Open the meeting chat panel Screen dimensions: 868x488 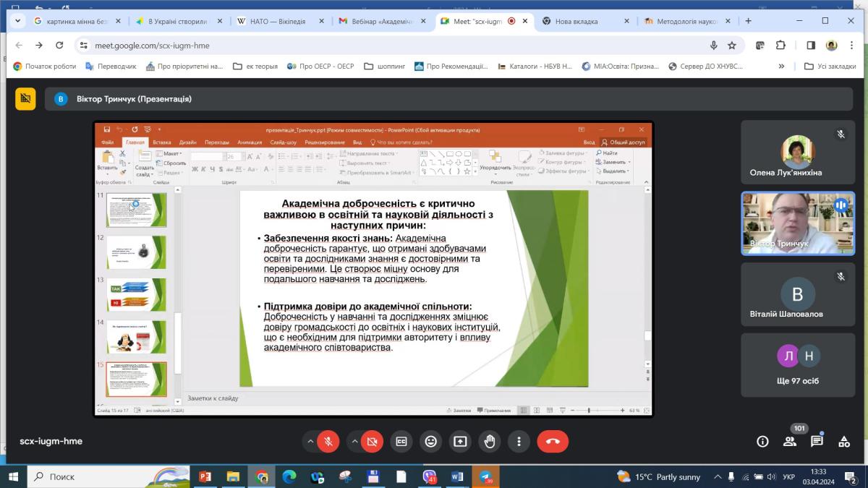(817, 441)
